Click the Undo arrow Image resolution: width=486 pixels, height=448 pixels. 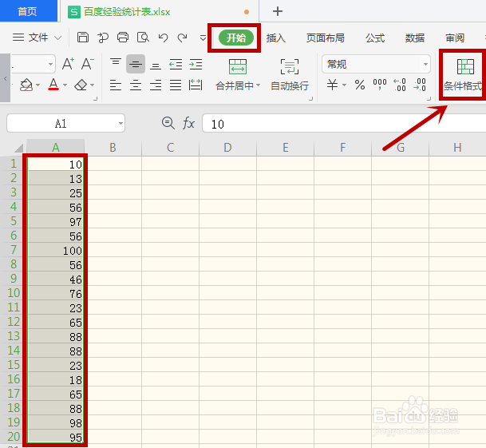pyautogui.click(x=163, y=38)
